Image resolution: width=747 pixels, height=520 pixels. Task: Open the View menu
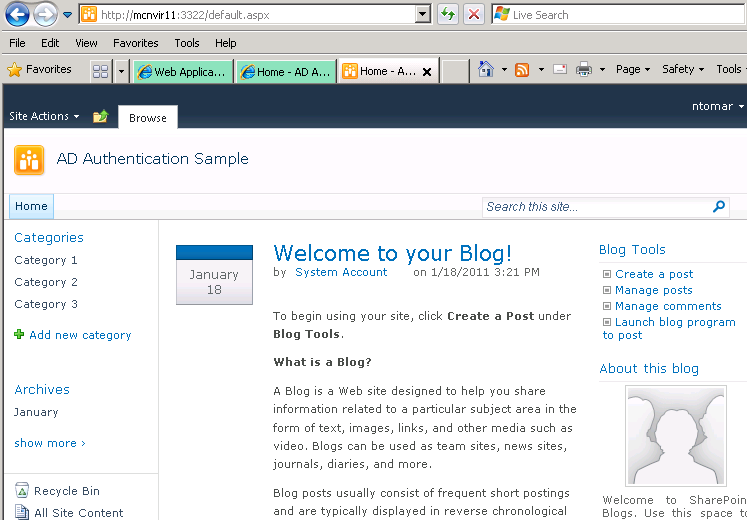(x=86, y=43)
